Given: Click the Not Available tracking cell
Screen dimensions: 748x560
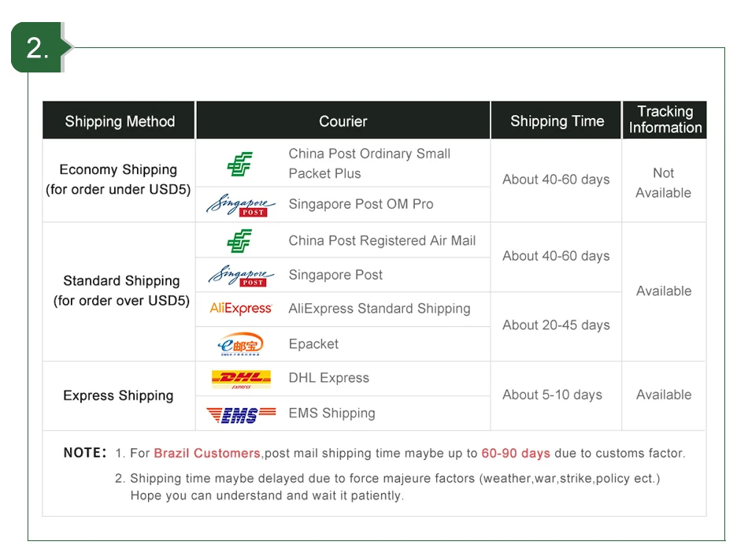Looking at the screenshot, I should (663, 182).
